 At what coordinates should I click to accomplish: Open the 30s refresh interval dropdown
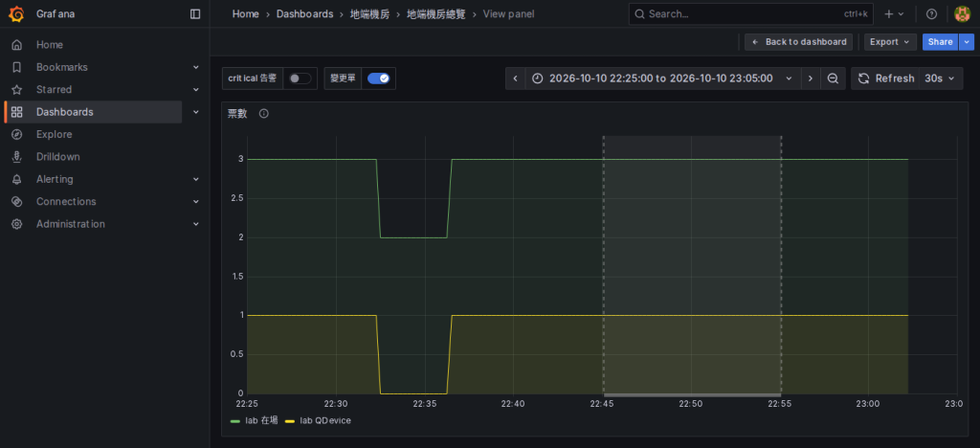941,78
